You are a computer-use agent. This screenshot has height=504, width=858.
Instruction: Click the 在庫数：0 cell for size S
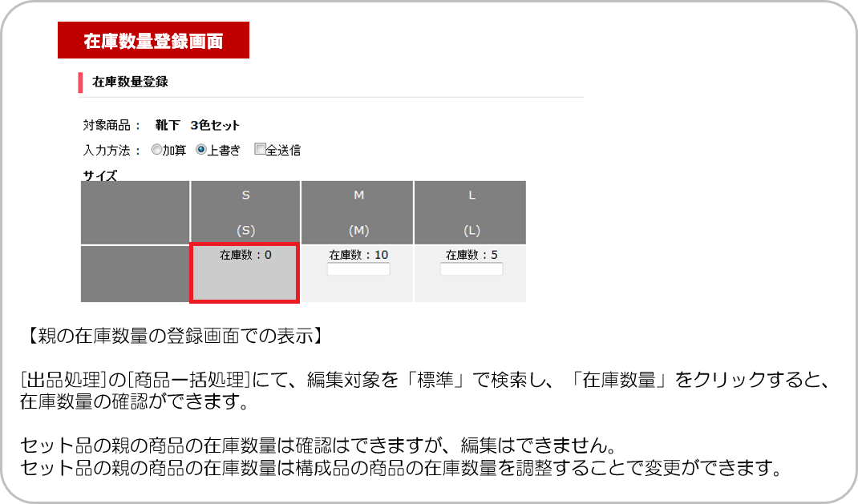tap(245, 273)
